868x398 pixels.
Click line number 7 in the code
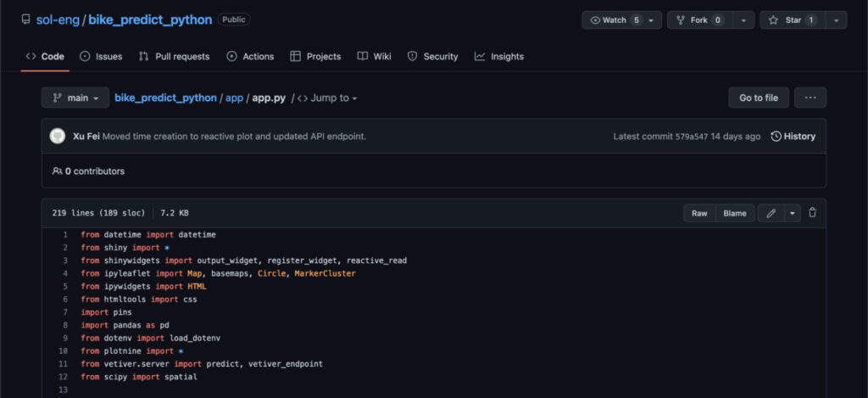pyautogui.click(x=64, y=312)
